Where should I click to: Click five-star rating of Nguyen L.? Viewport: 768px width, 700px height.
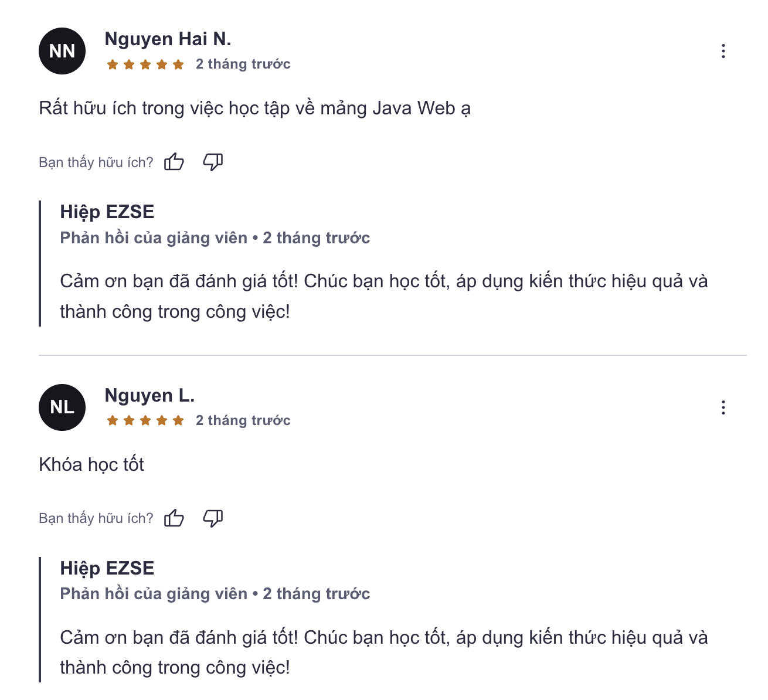click(x=145, y=421)
